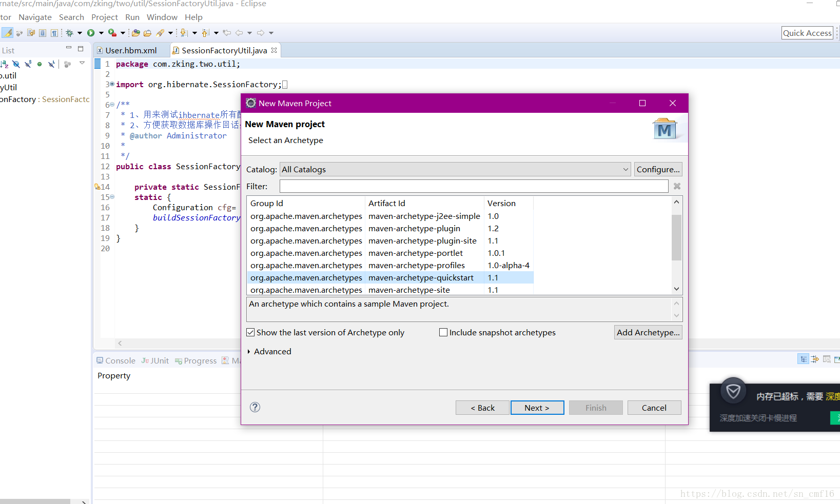Click the green Run button icon

click(91, 33)
